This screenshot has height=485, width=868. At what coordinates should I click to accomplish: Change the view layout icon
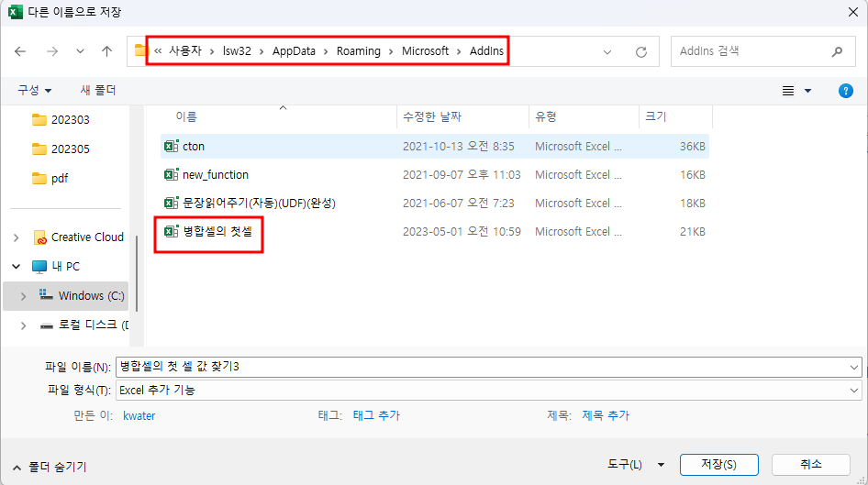(x=788, y=91)
